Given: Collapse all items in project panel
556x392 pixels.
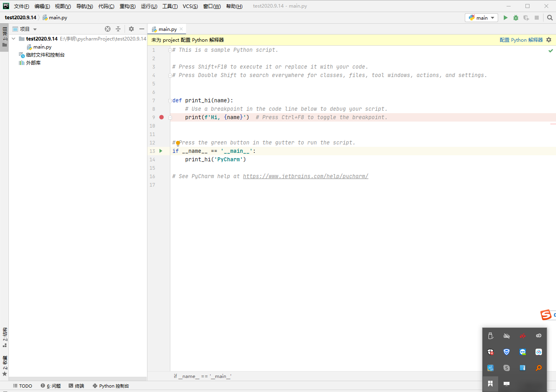Looking at the screenshot, I should [118, 29].
